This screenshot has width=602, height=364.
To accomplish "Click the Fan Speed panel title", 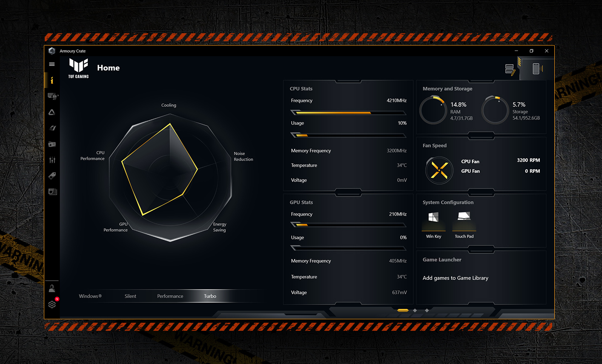I will [x=434, y=145].
